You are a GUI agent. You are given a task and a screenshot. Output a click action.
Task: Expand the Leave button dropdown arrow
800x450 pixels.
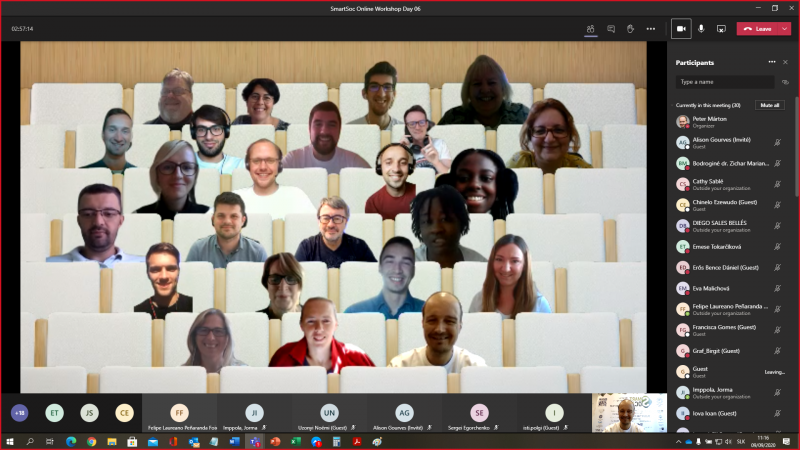tap(784, 29)
